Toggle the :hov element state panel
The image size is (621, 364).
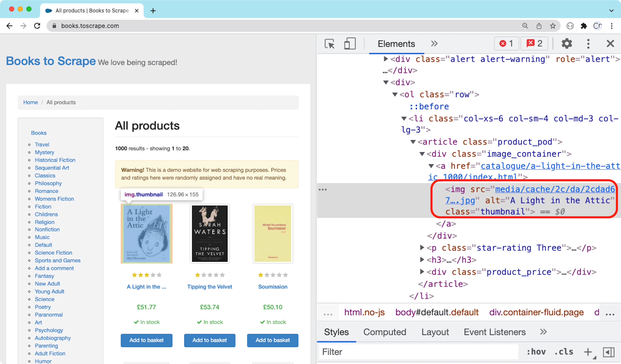pos(536,352)
